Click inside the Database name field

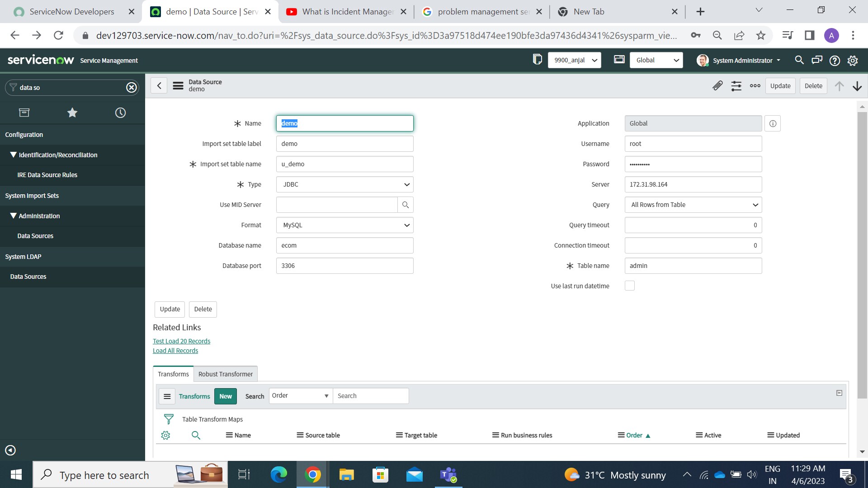344,245
